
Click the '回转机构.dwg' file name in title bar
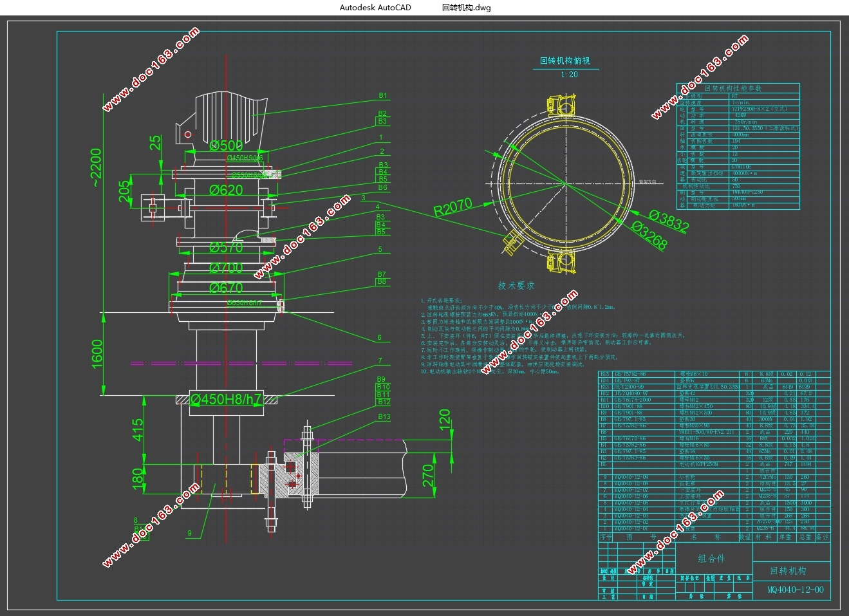tap(466, 8)
